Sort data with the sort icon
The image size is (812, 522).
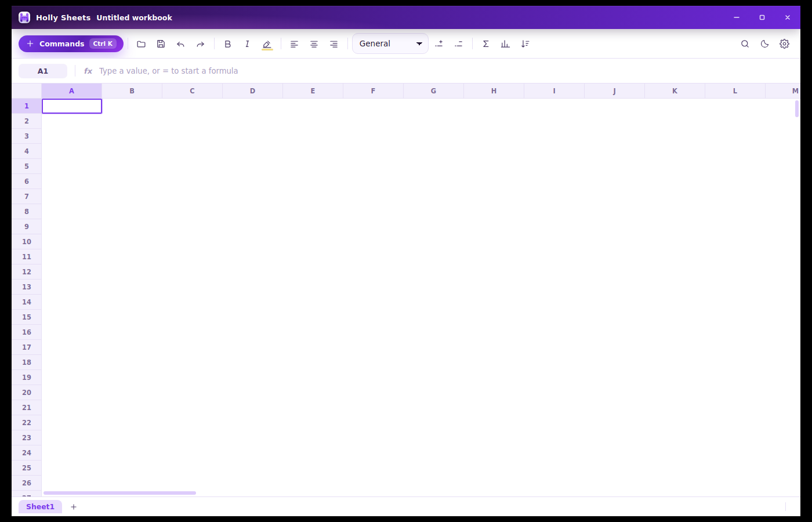coord(525,44)
